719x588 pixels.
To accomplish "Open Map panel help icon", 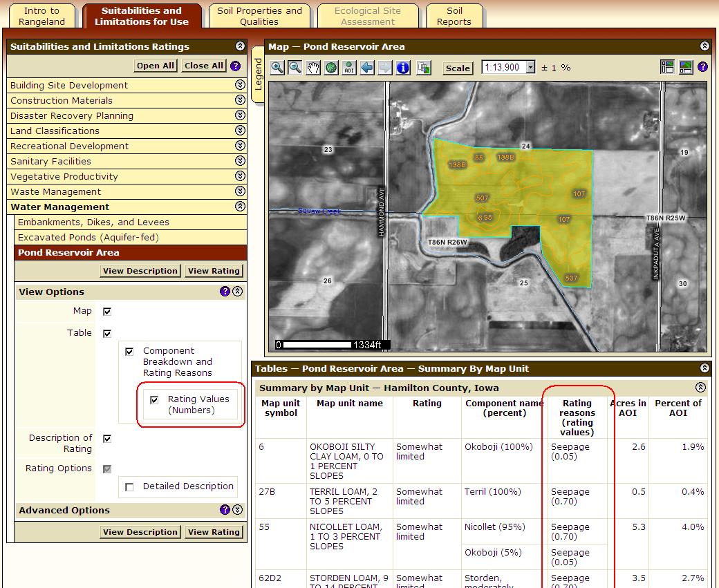I will pos(702,67).
